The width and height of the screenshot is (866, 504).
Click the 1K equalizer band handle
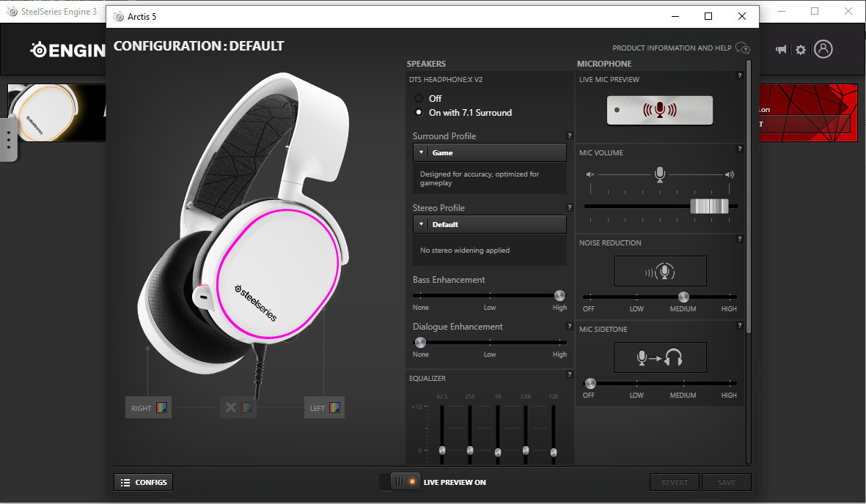coord(498,452)
